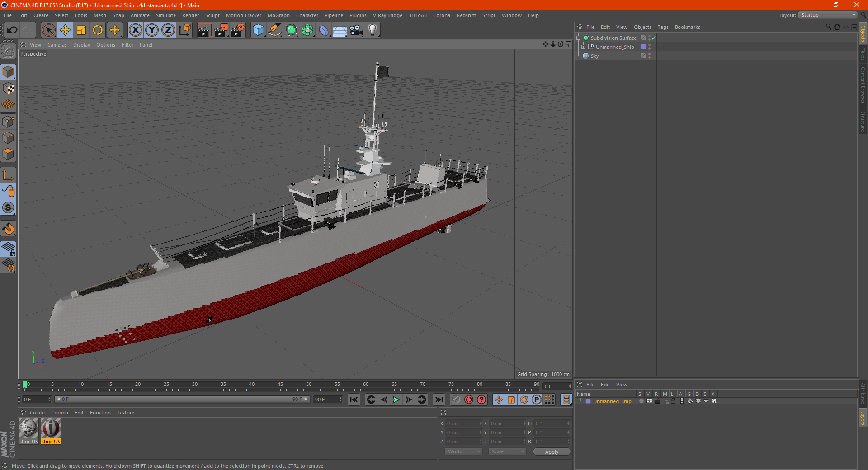Select the Live Selection tool
This screenshot has height=470, width=868.
48,30
